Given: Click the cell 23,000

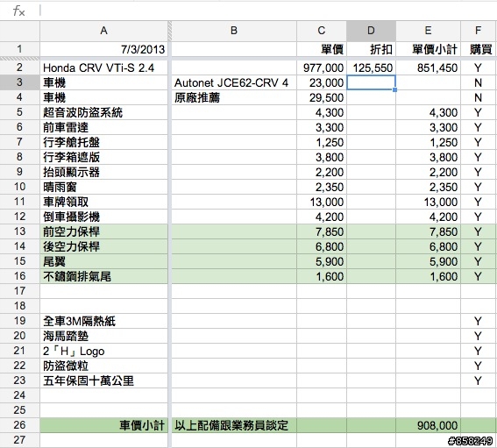Looking at the screenshot, I should click(322, 82).
